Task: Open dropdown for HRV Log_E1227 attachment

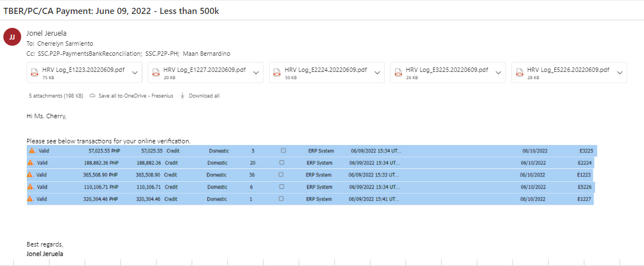Action: point(256,72)
